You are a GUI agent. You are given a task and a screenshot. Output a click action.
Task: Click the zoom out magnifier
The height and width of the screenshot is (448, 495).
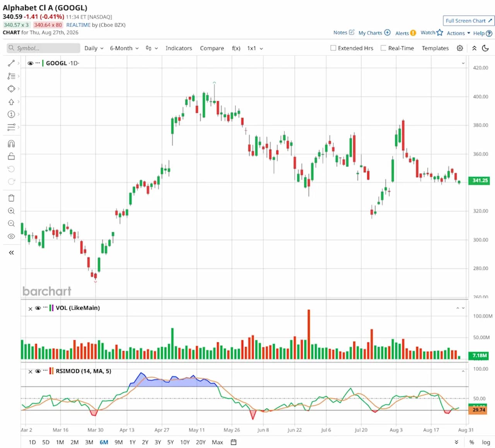[11, 223]
